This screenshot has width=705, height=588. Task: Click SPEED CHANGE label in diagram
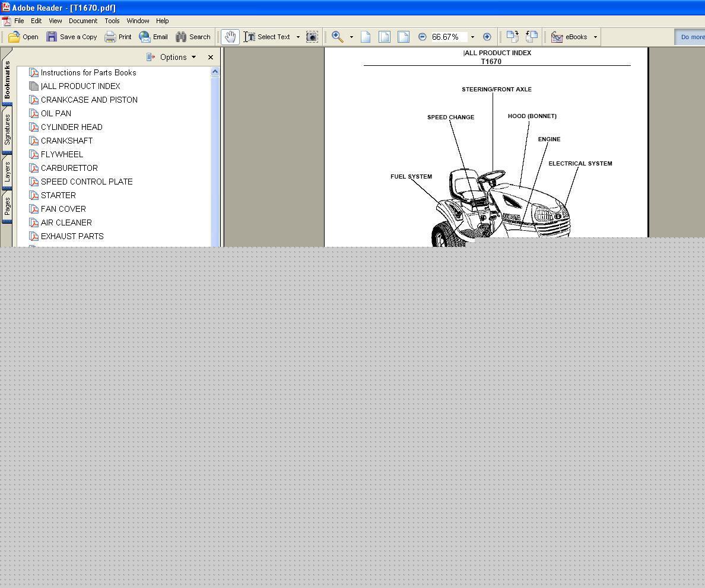coord(450,117)
